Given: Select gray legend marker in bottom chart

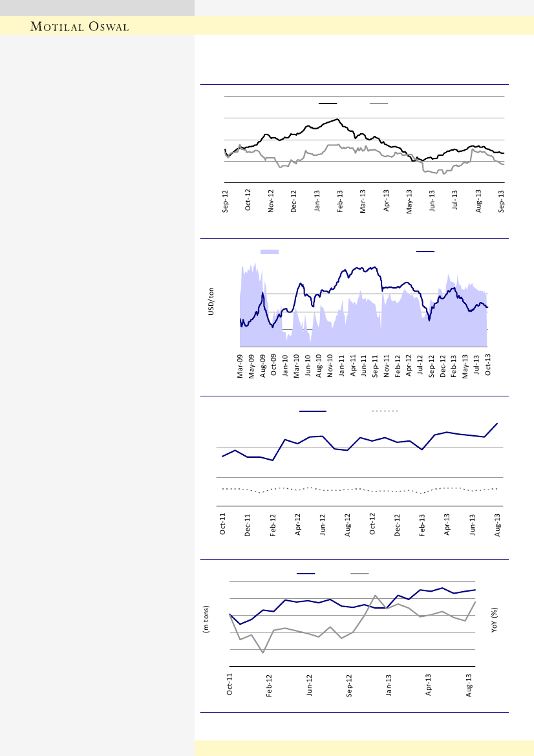Looking at the screenshot, I should tap(359, 573).
